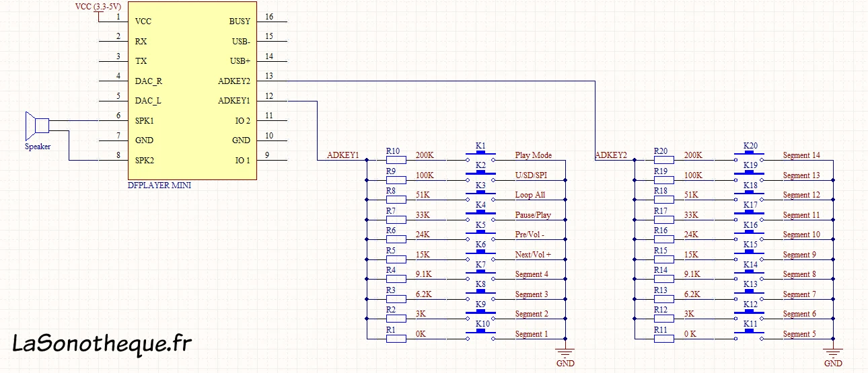The image size is (868, 373).
Task: Select the DFPLAYER MINI component label
Action: 159,185
